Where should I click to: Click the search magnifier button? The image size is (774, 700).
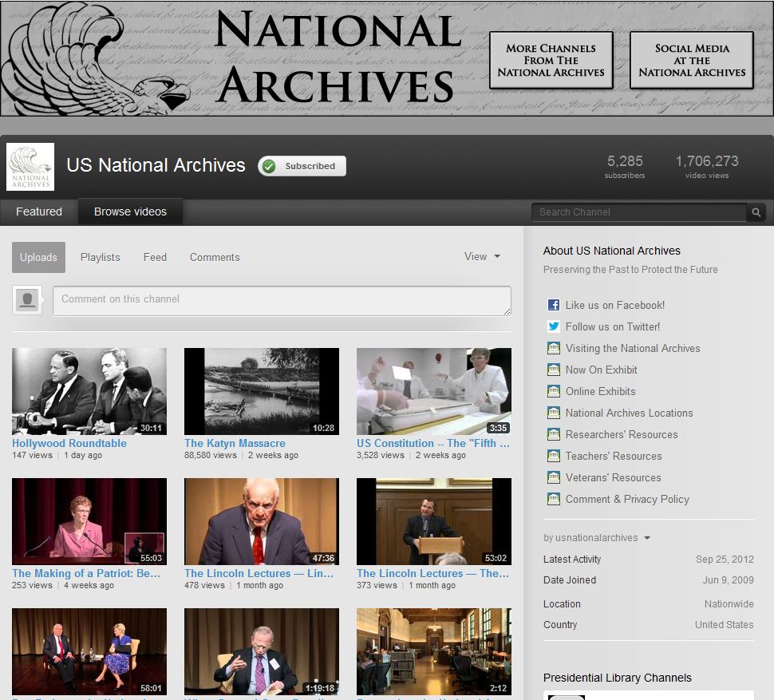tap(756, 212)
